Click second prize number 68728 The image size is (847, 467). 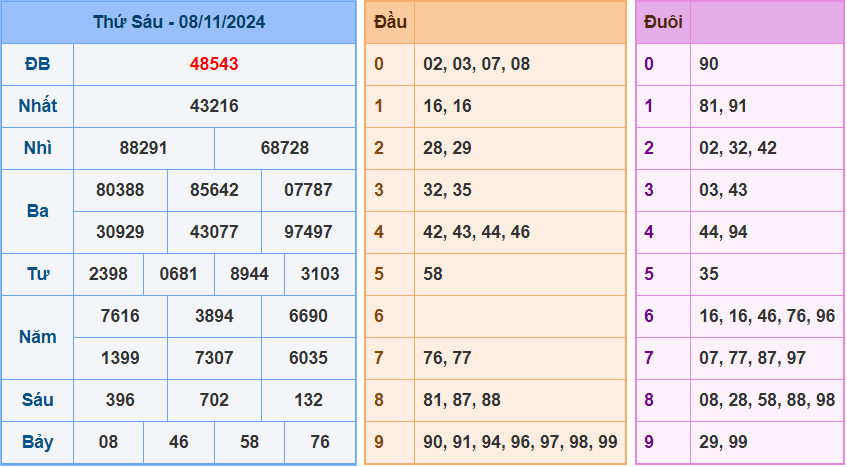click(x=285, y=148)
